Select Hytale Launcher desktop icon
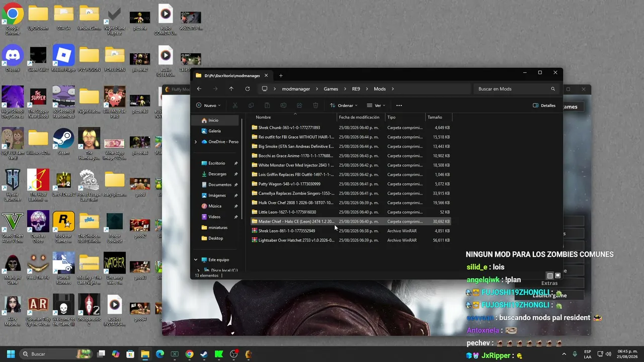This screenshot has height=362, width=644. click(x=13, y=186)
